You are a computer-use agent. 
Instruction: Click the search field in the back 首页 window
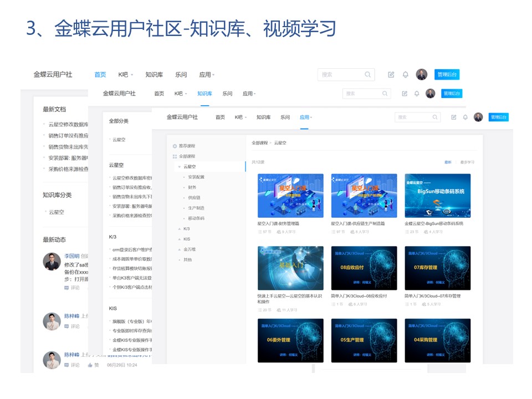(x=346, y=75)
